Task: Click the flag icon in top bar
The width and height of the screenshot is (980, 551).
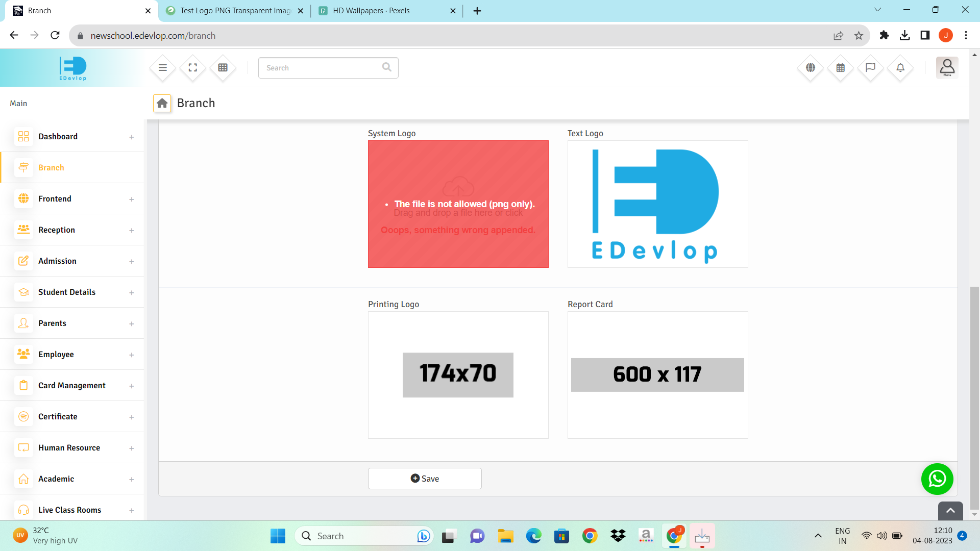Action: point(871,67)
